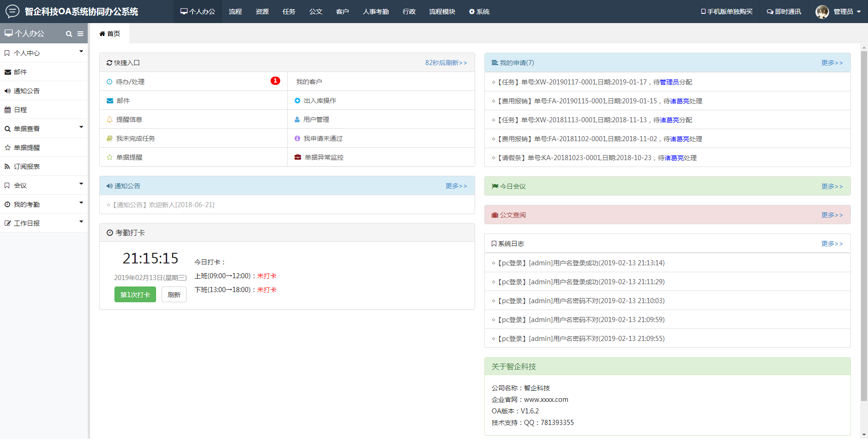The height and width of the screenshot is (448, 868).
Task: Click the 刷新 button in 考勤打卡
Action: click(174, 294)
